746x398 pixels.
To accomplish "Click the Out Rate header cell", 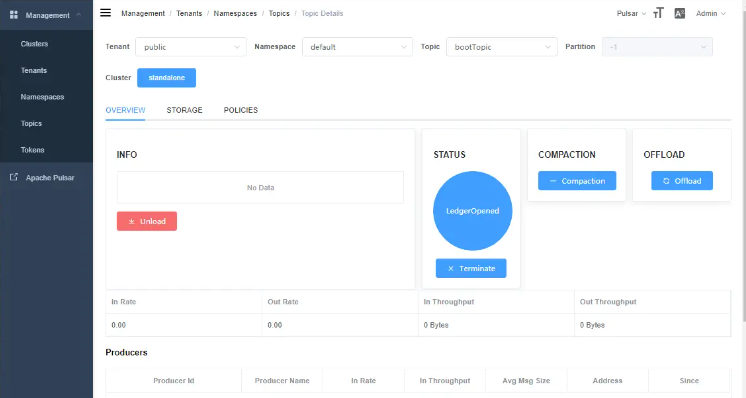I will pos(340,302).
